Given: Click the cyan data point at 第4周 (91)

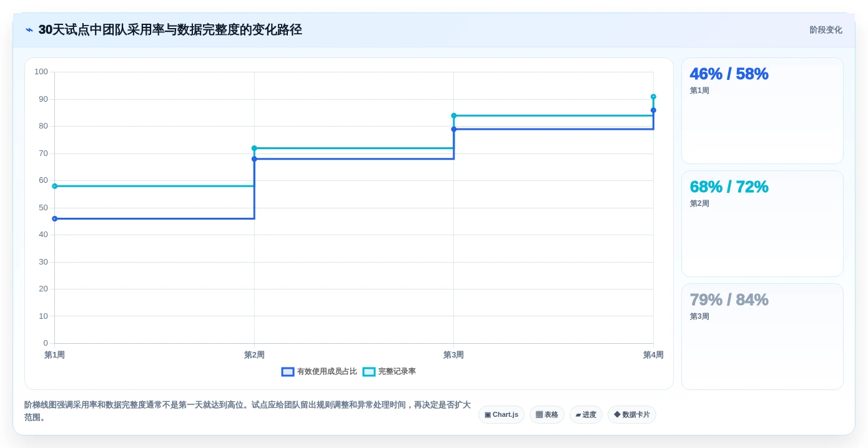Looking at the screenshot, I should [x=653, y=97].
